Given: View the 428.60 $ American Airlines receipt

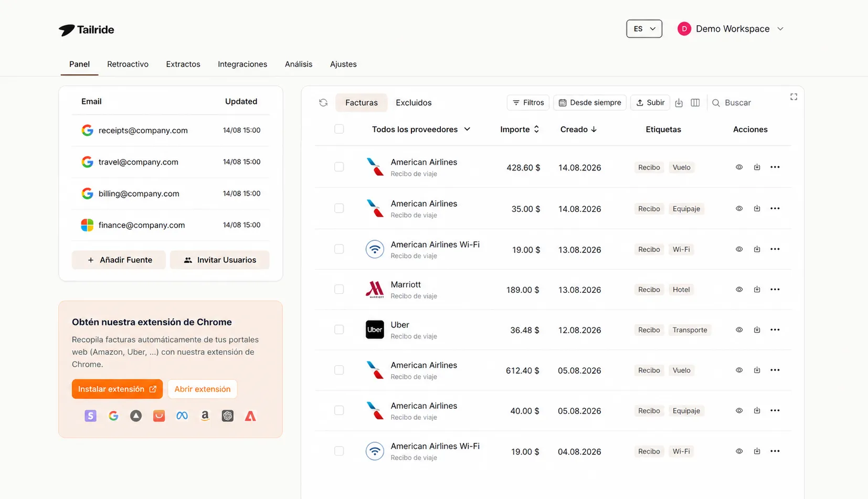Looking at the screenshot, I should (739, 167).
